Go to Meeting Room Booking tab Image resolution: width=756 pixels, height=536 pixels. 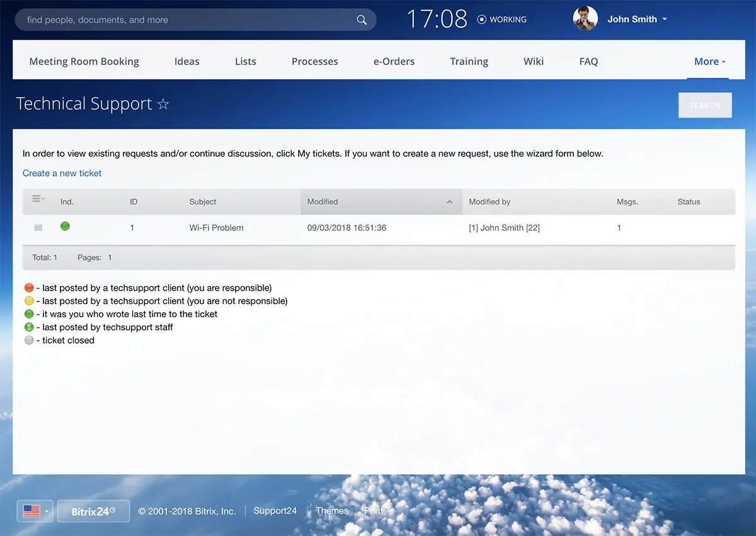[84, 61]
